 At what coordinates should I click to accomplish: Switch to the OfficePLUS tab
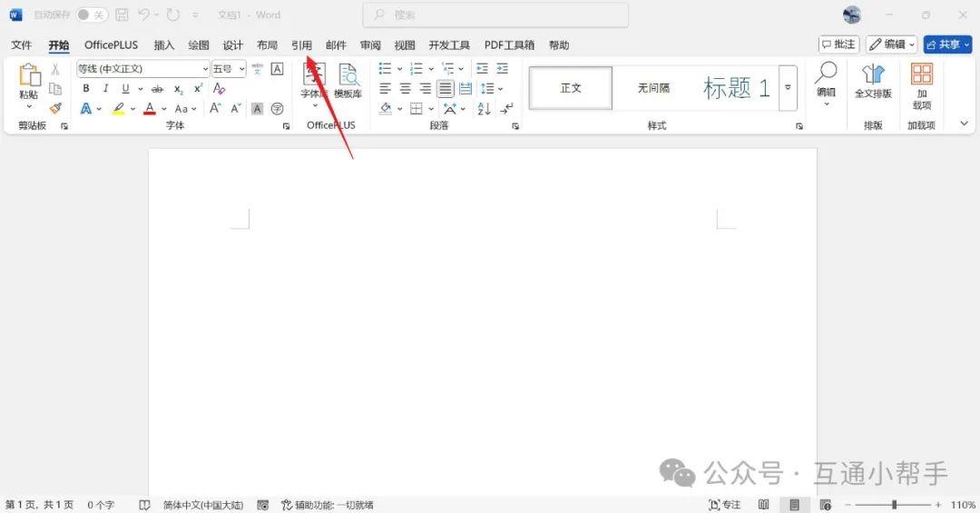click(x=112, y=45)
